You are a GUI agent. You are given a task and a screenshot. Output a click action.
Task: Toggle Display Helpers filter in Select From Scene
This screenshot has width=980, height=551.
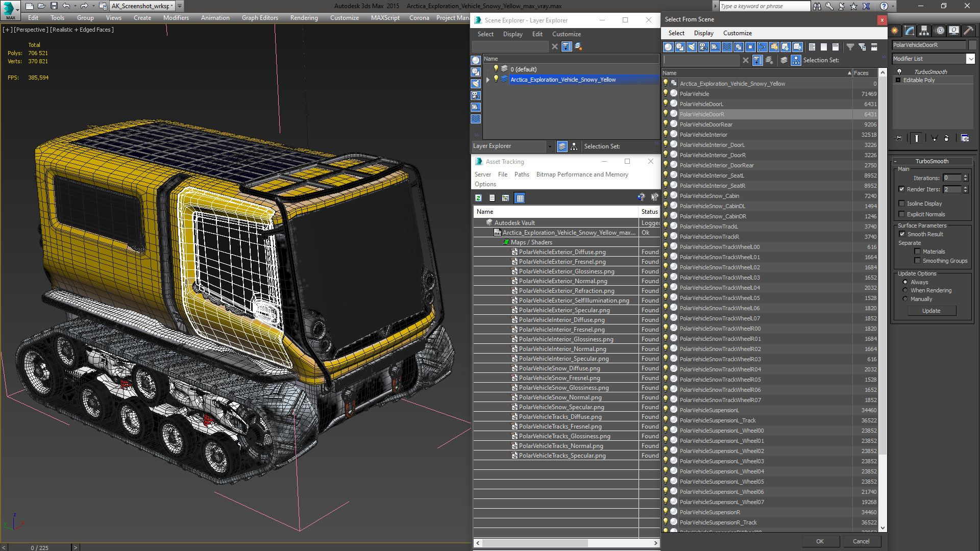[x=715, y=47]
